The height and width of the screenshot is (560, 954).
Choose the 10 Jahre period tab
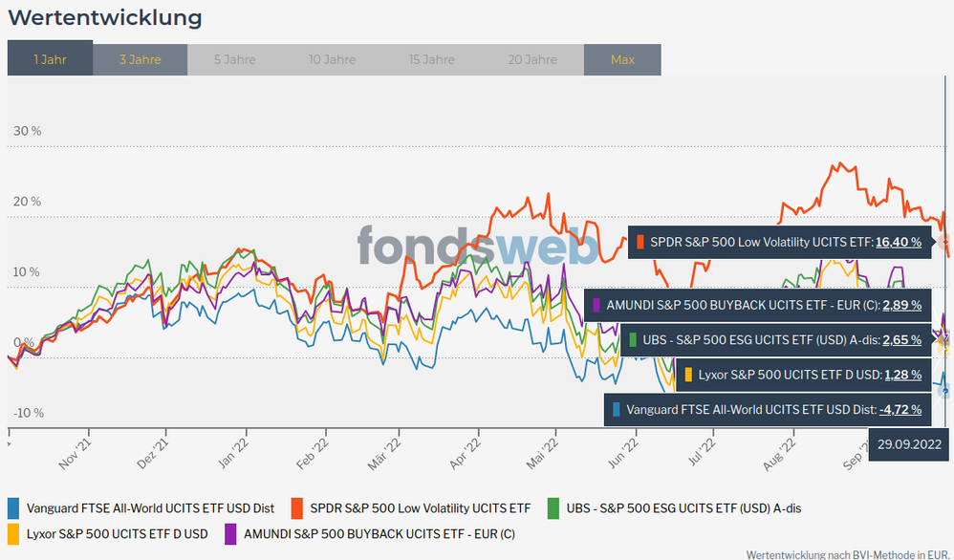pos(333,59)
